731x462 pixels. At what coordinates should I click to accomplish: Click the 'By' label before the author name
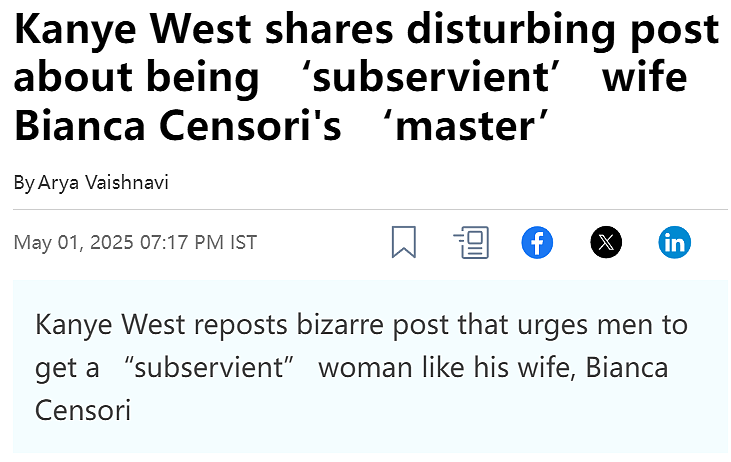point(24,182)
